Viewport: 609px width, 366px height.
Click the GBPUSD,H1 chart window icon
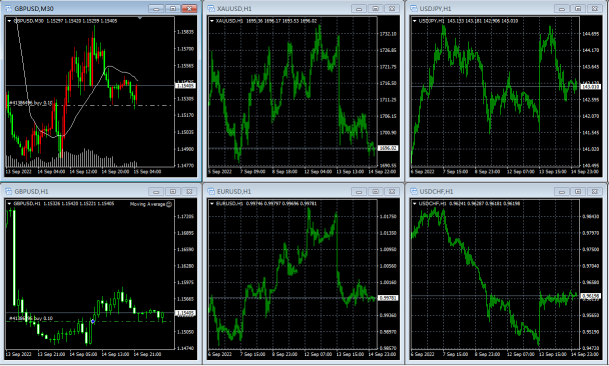(x=8, y=191)
